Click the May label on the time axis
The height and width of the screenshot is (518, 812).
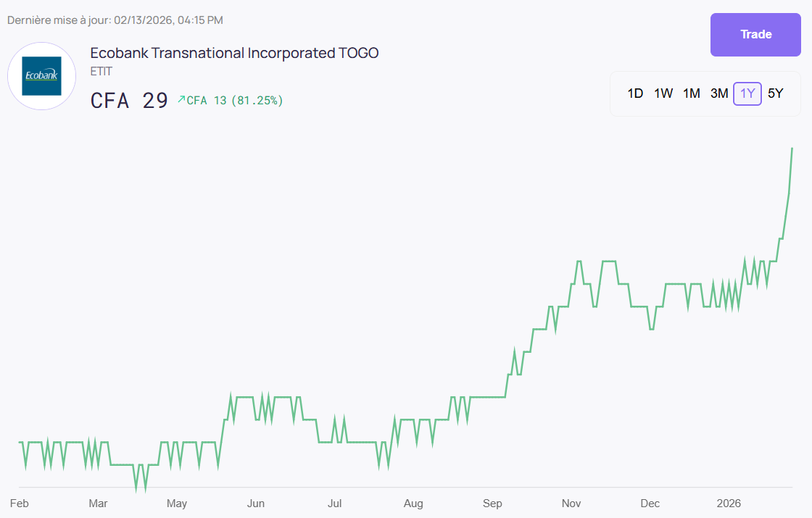[x=176, y=504]
